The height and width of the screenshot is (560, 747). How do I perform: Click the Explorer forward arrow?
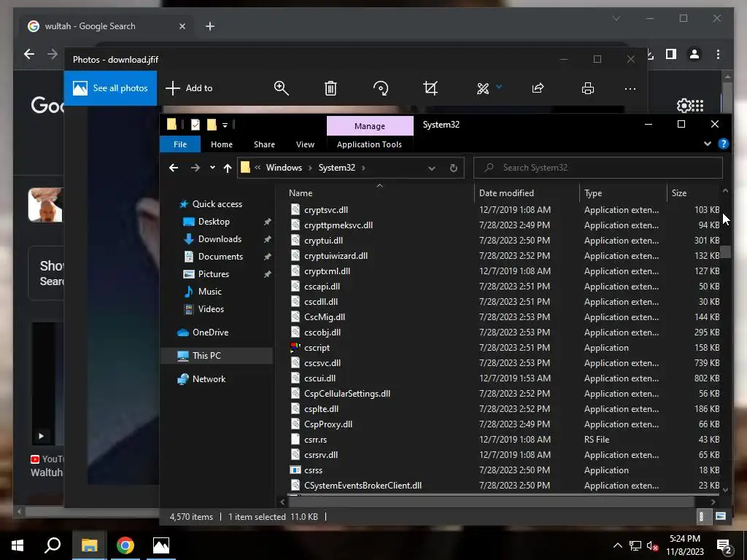coord(196,168)
